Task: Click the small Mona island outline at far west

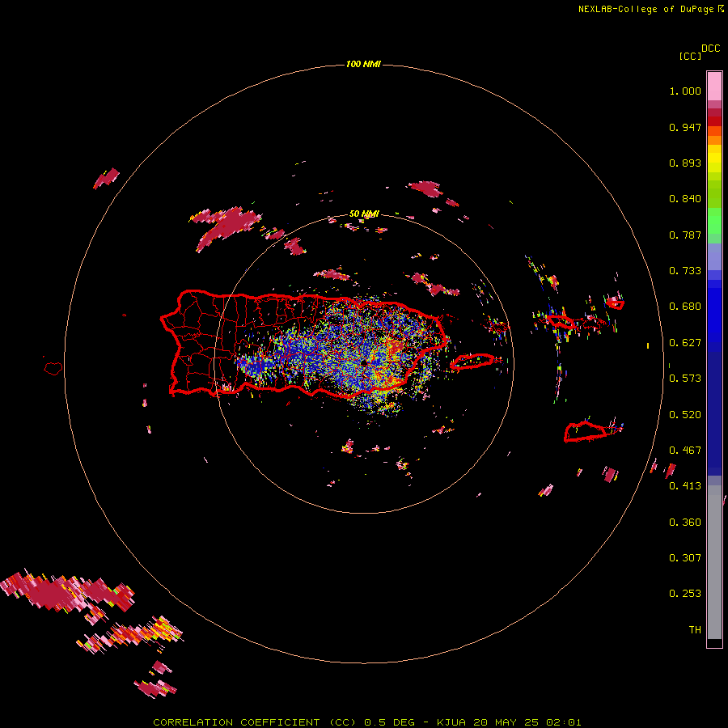Action: point(53,368)
